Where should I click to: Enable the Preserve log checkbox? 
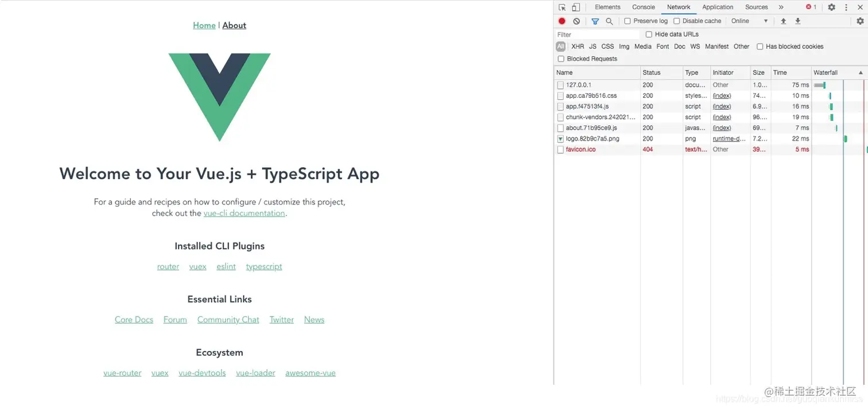click(x=627, y=21)
